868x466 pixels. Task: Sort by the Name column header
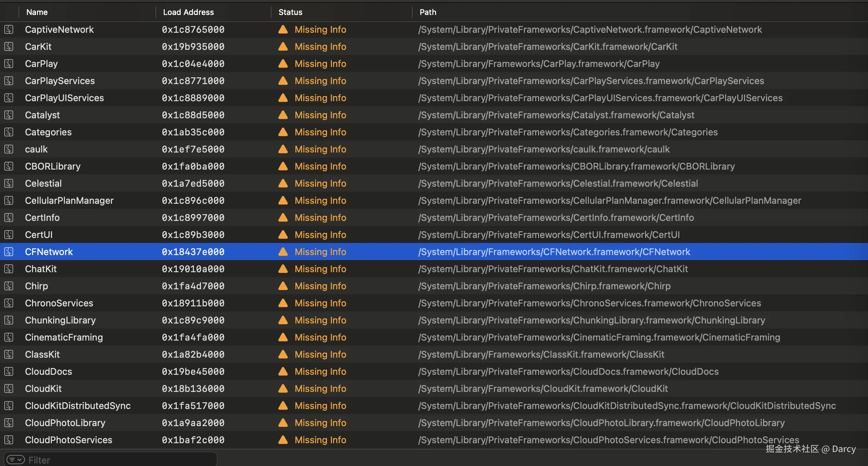pos(37,12)
